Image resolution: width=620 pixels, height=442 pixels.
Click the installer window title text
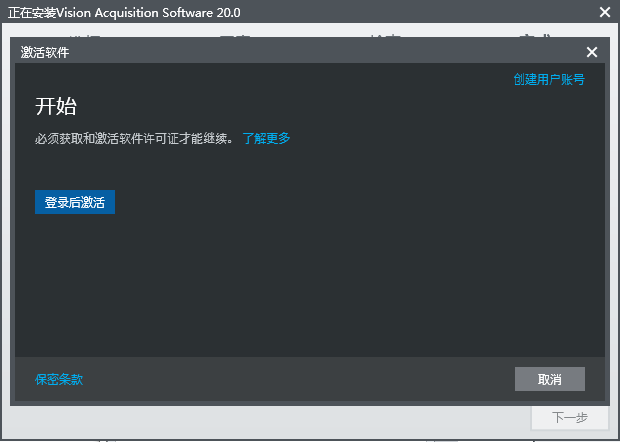click(124, 13)
